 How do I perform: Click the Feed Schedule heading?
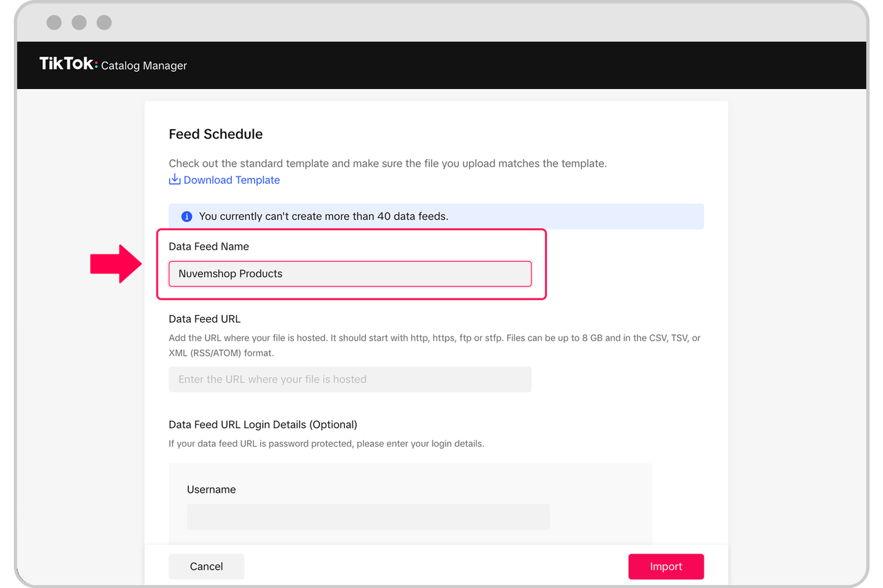point(215,134)
